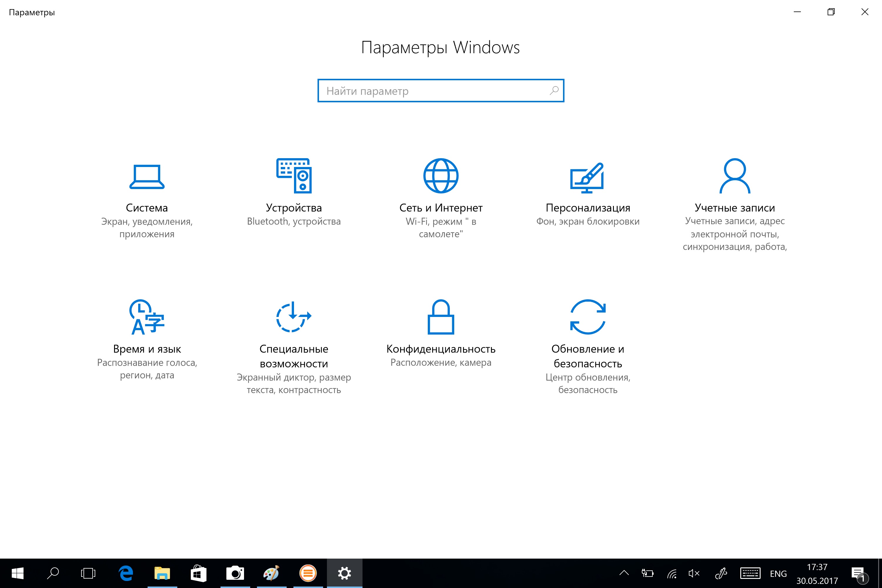Open the Store app from the taskbar

pos(199,573)
